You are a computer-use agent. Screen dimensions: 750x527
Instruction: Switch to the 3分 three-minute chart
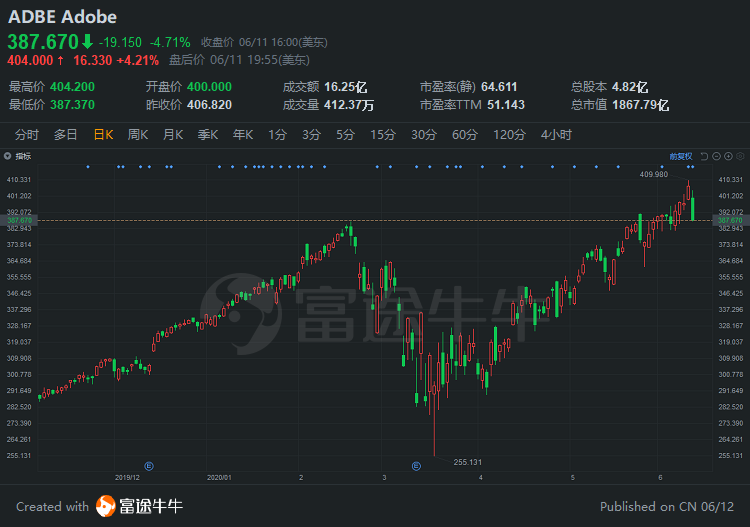click(311, 135)
